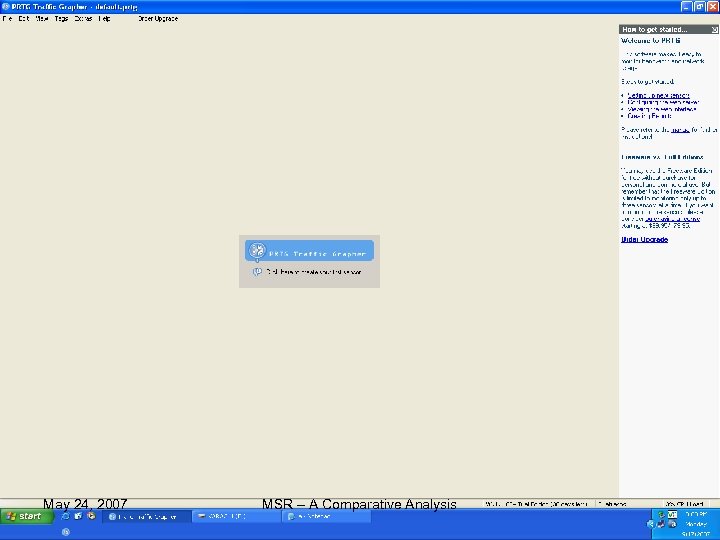The height and width of the screenshot is (540, 720).
Task: Close the How to get started panel
Action: pos(714,29)
